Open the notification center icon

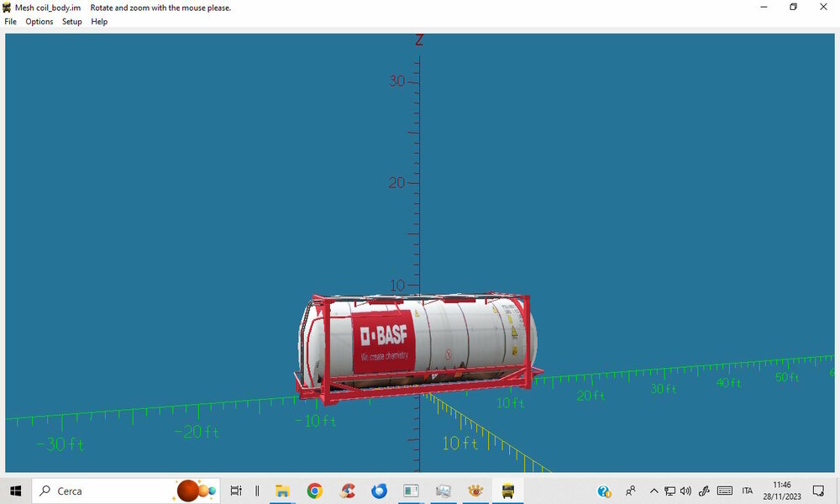(818, 491)
